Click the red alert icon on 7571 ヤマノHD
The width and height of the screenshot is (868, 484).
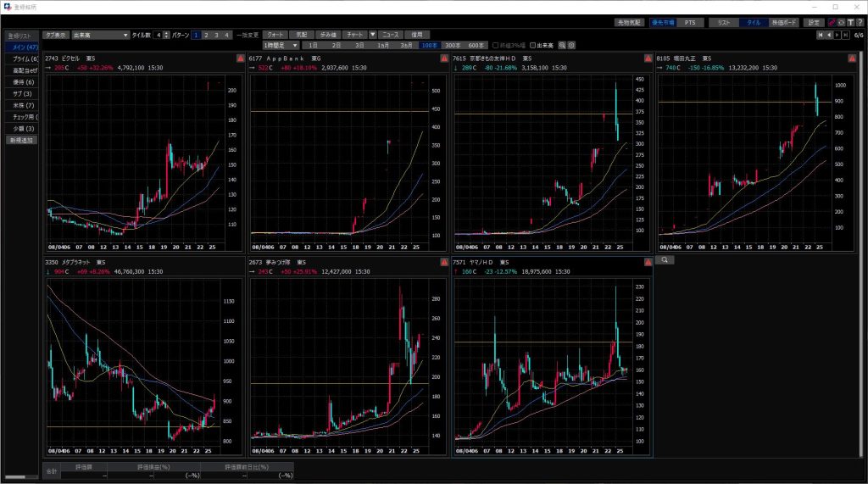pyautogui.click(x=648, y=263)
